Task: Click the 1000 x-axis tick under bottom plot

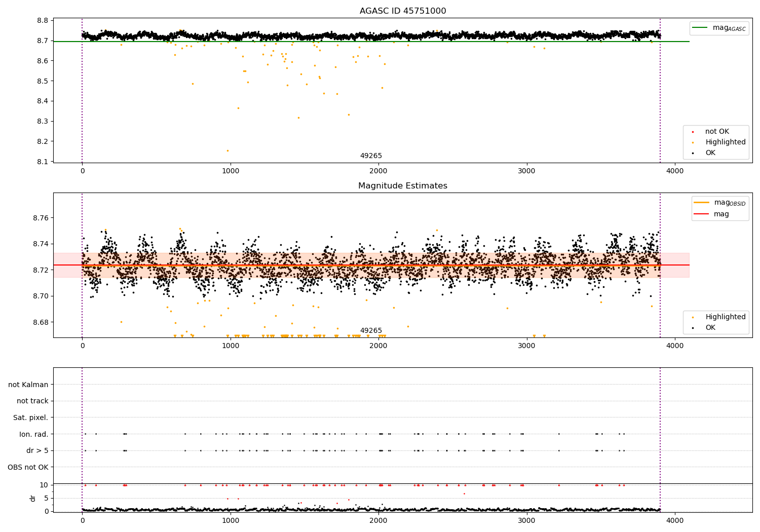Action: pos(231,521)
